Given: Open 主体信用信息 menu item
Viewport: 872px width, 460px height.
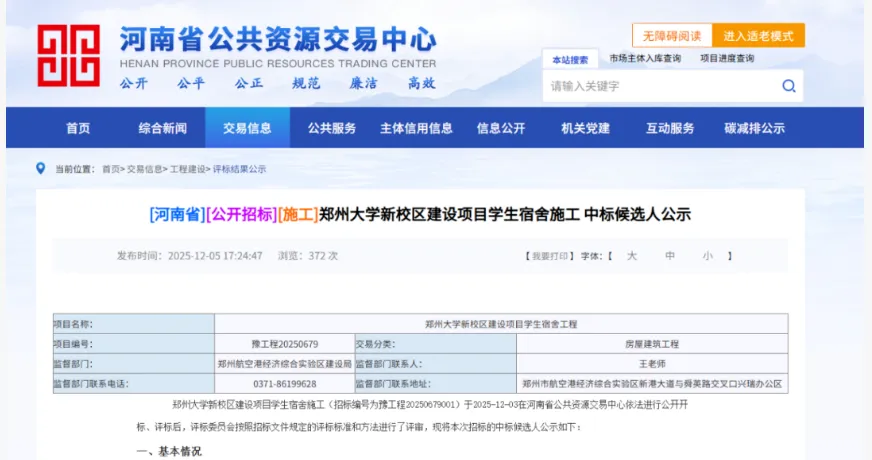Looking at the screenshot, I should 417,128.
